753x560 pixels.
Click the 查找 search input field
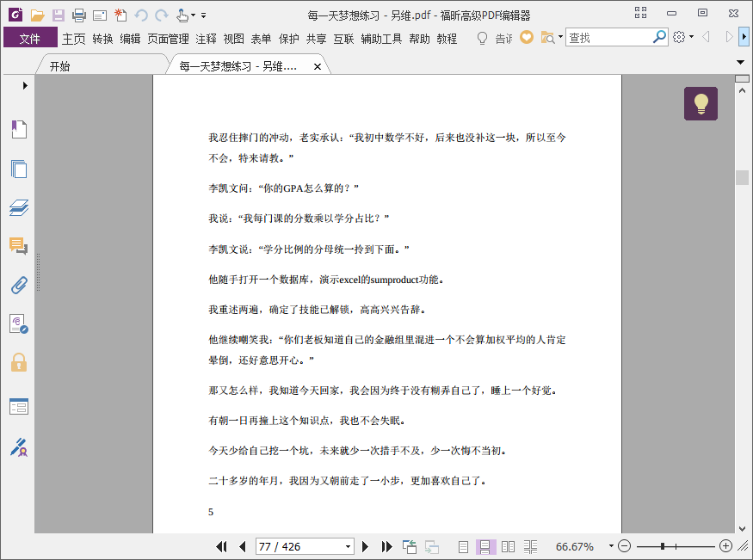(x=608, y=38)
